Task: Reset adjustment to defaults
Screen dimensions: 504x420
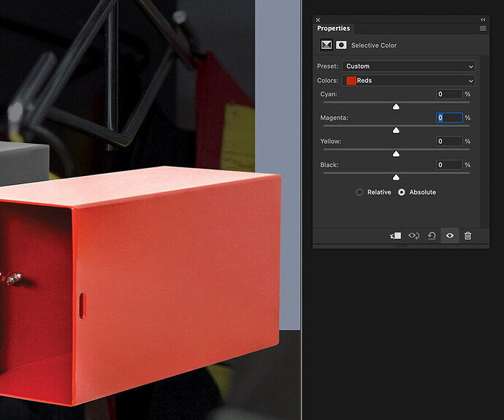Action: click(432, 236)
